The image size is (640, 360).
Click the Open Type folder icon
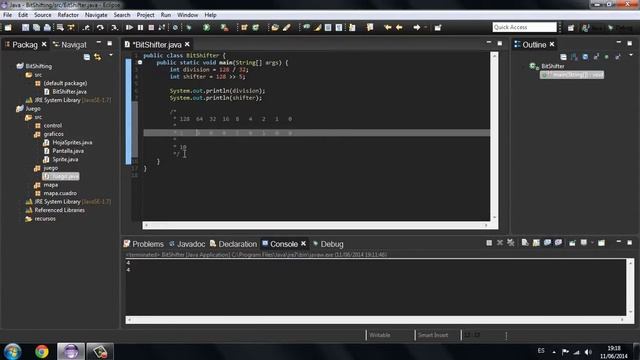tap(275, 27)
